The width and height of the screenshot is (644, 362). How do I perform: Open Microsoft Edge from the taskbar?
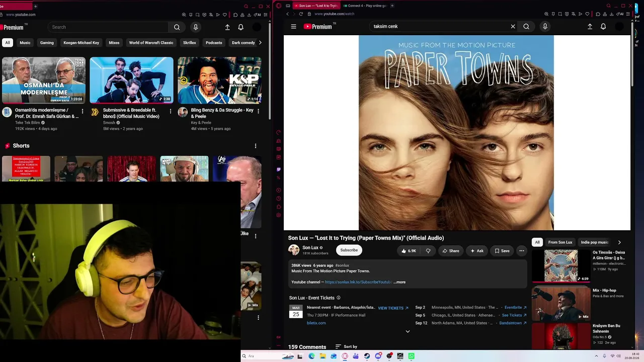click(x=311, y=356)
